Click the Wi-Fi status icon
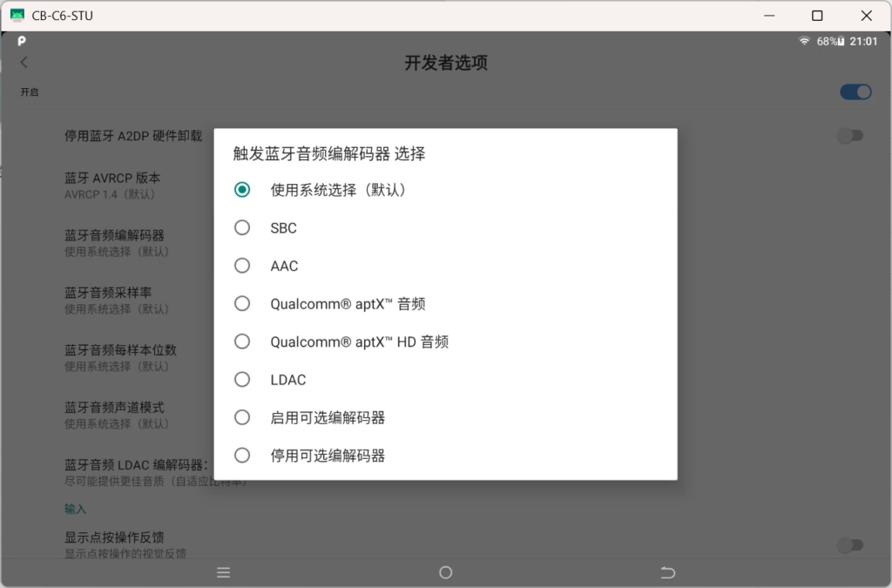The height and width of the screenshot is (588, 892). (804, 41)
